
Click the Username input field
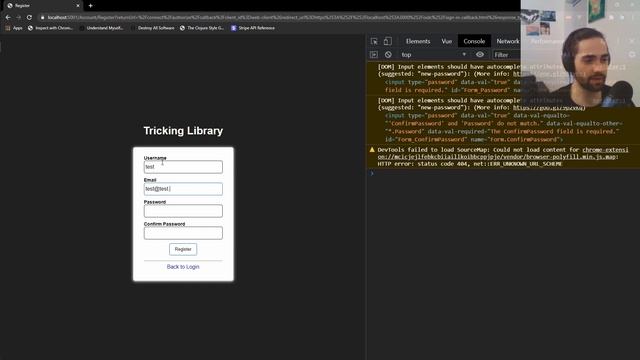click(x=183, y=167)
